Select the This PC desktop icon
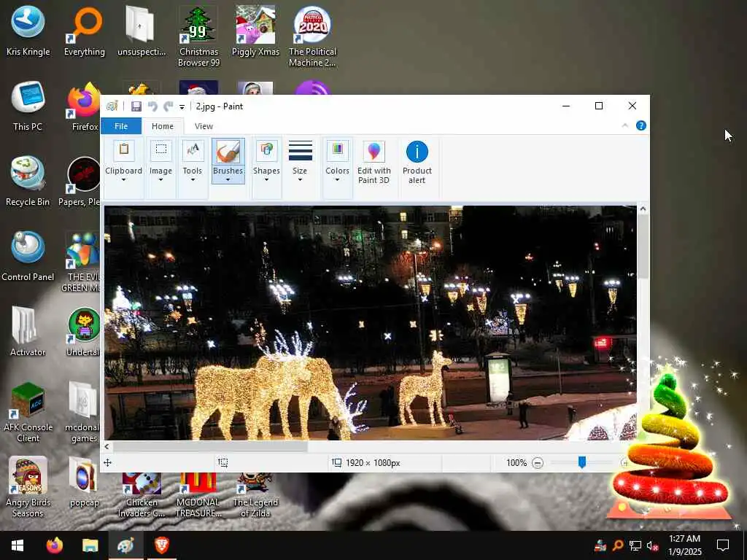Image resolution: width=747 pixels, height=560 pixels. click(x=28, y=106)
